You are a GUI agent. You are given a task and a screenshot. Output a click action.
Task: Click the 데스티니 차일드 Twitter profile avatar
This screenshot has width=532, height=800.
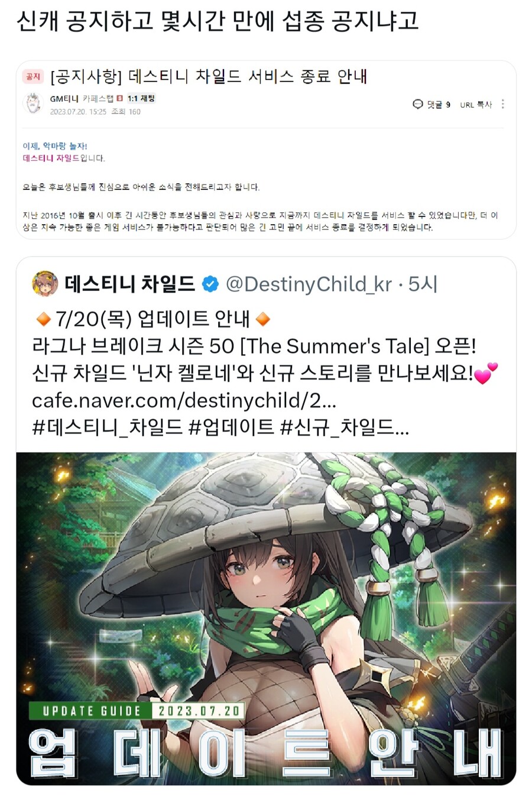pos(45,284)
